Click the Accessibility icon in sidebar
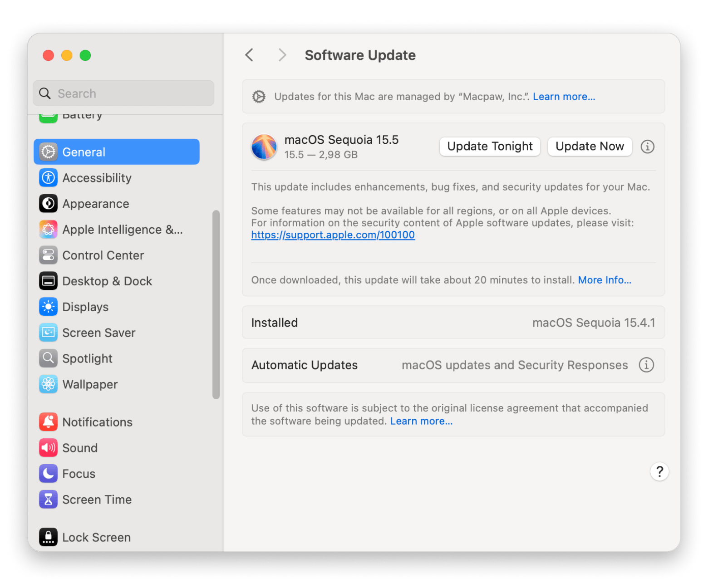708x588 pixels. [x=48, y=178]
